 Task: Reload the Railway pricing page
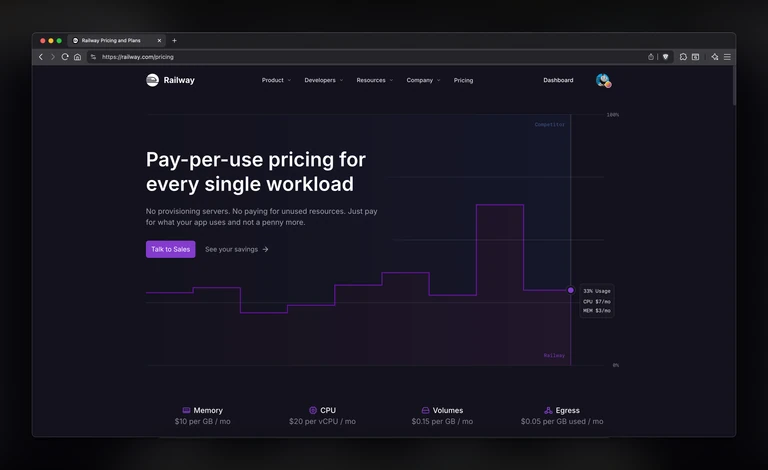65,57
